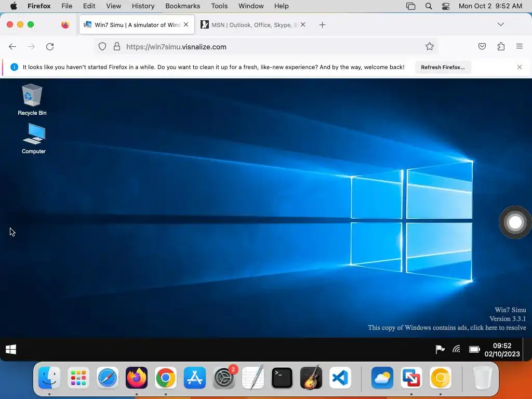
Task: Bookmark this page with the star icon
Action: point(430,46)
